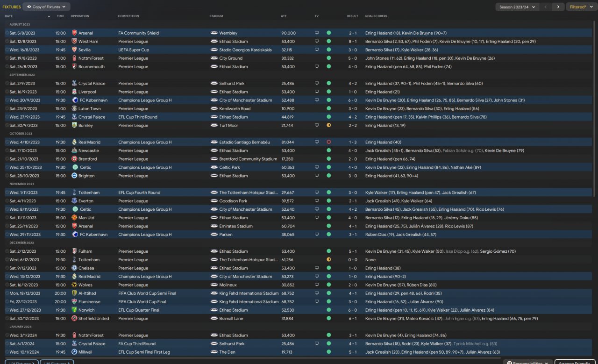Go to the next season with the right arrow
598x364 pixels.
click(x=558, y=7)
